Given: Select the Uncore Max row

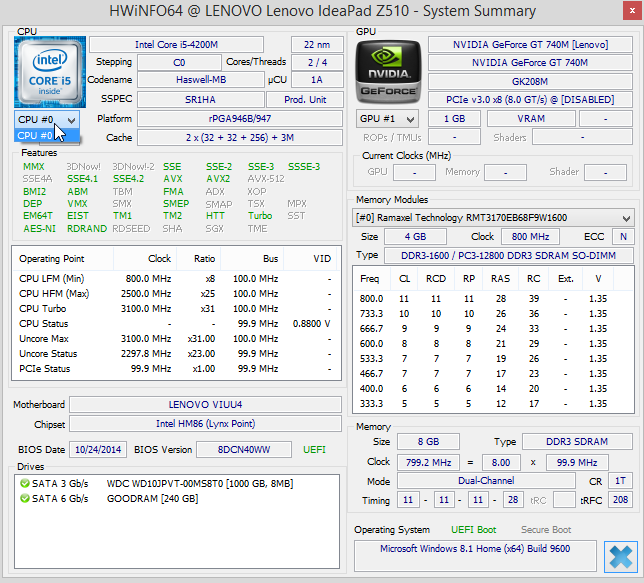Looking at the screenshot, I should 175,339.
